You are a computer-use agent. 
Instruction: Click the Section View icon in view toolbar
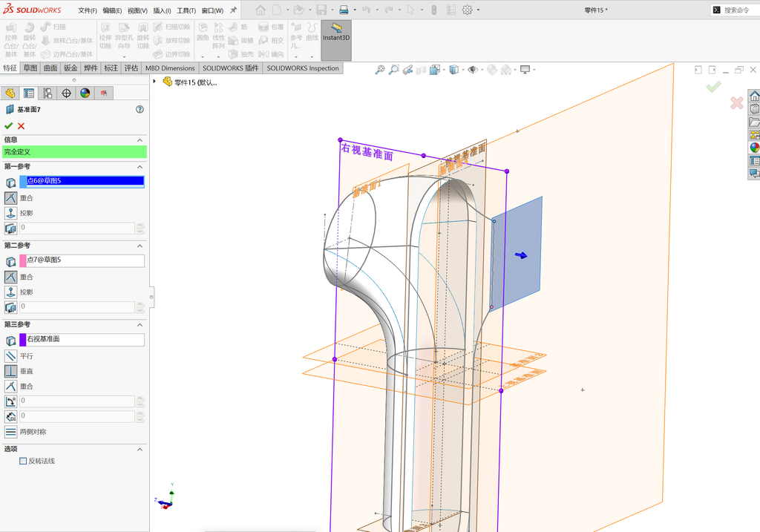coord(421,70)
